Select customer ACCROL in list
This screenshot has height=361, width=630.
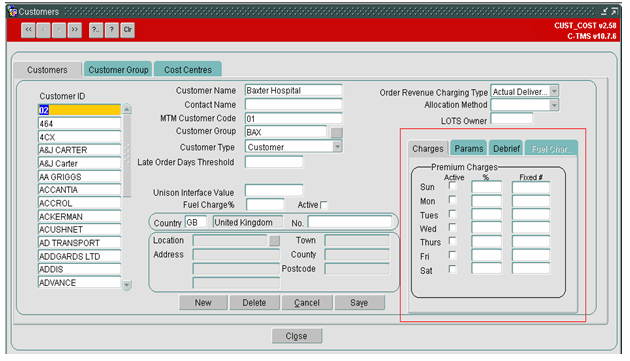80,203
